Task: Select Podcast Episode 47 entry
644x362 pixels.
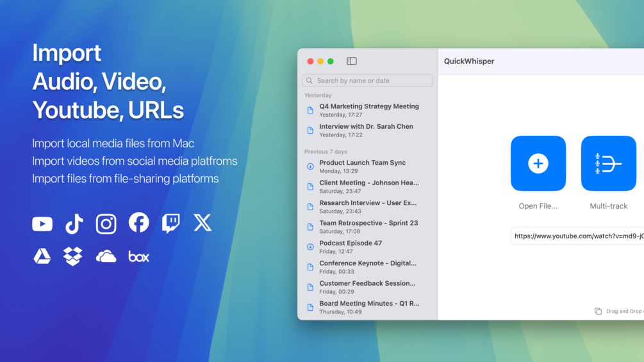Action: click(367, 247)
